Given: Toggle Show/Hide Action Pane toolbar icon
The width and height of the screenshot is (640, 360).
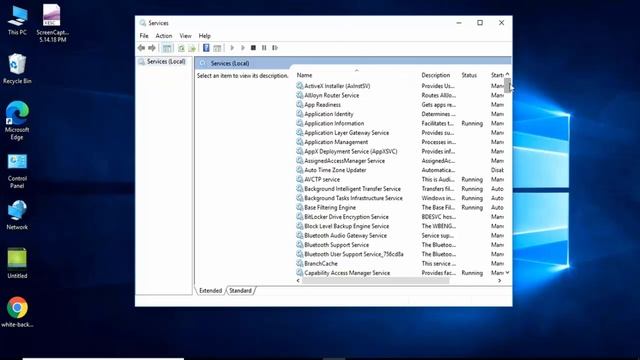Looking at the screenshot, I should [217, 48].
